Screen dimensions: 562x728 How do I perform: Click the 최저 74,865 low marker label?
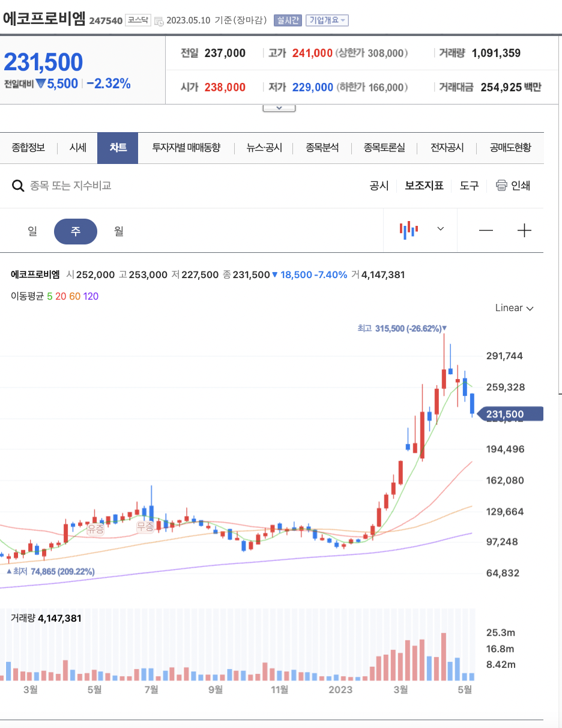(50, 571)
